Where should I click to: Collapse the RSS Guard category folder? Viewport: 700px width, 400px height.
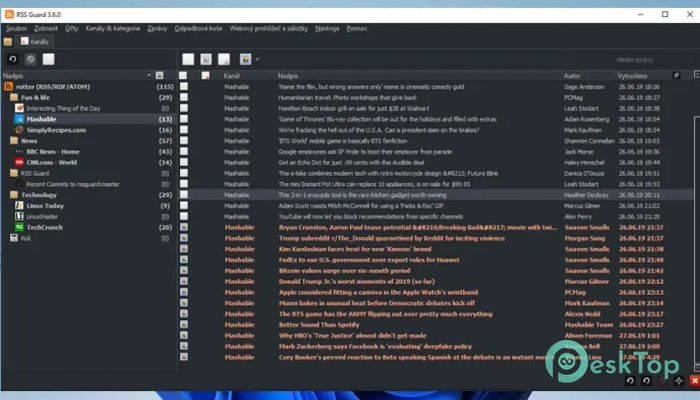14,173
